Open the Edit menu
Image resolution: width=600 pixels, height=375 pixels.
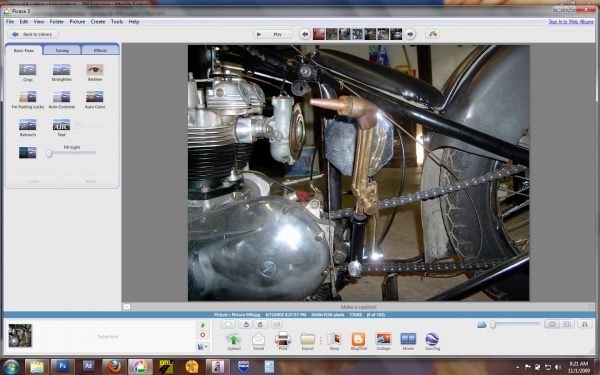point(24,22)
